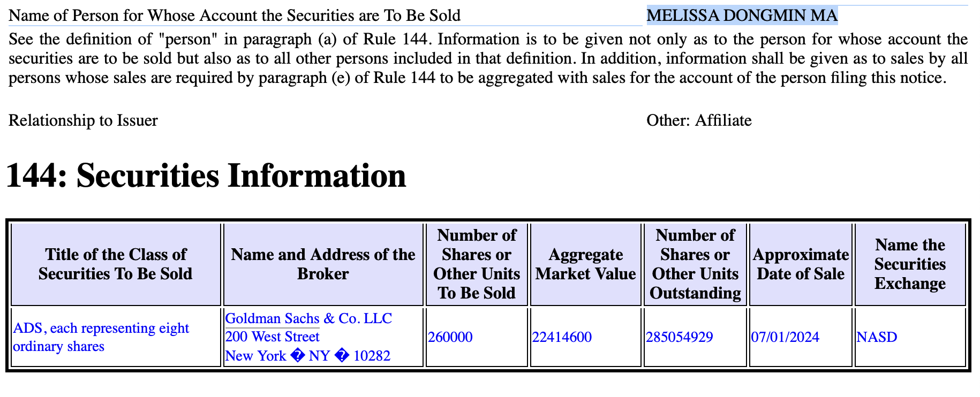Image resolution: width=980 pixels, height=397 pixels.
Task: Click the 'Units Outstanding' column header
Action: pos(695,264)
